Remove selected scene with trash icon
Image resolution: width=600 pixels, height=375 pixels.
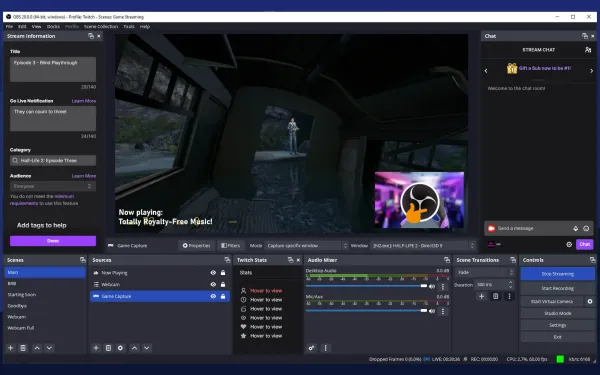pyautogui.click(x=23, y=348)
